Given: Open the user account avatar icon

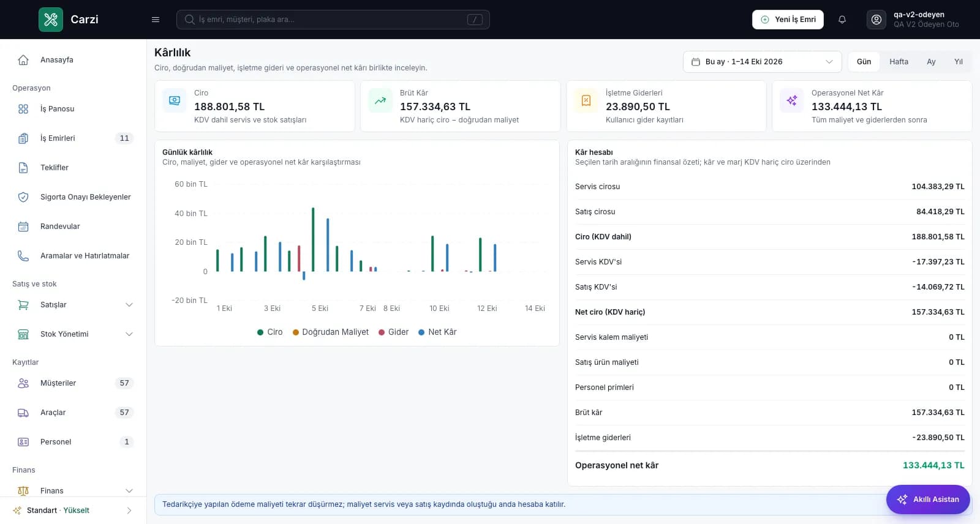Looking at the screenshot, I should 876,20.
